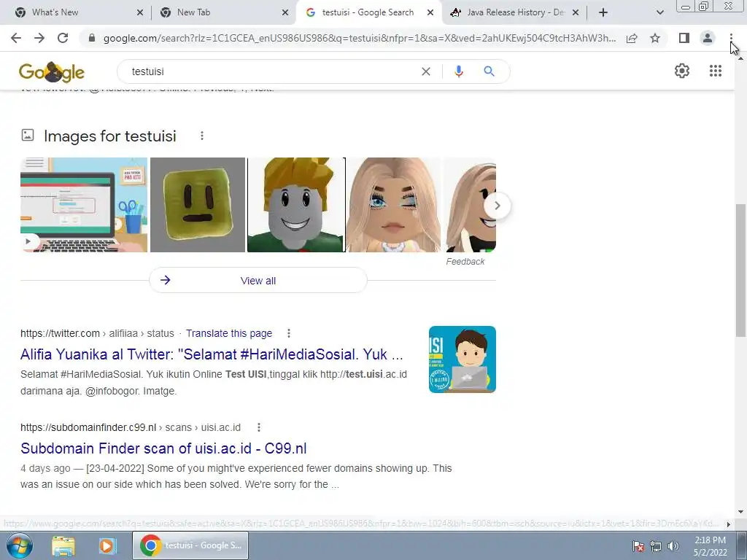Open Subdomain Finder scan of uisi.ac.id

click(x=163, y=448)
